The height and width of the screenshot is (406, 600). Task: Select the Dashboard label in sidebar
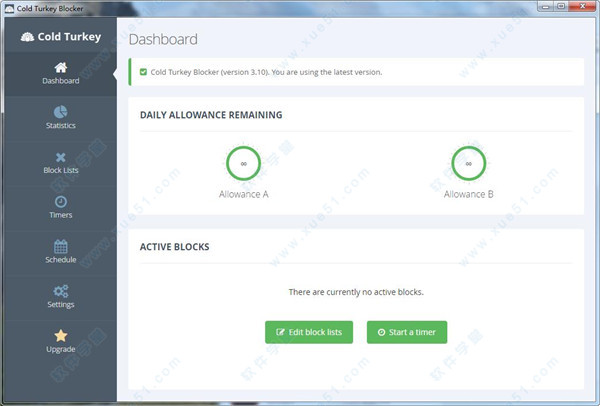point(61,81)
